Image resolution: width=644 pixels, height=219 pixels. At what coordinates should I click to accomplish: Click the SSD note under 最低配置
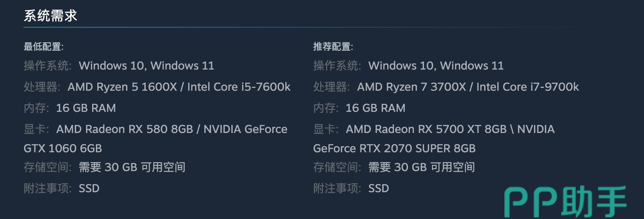[x=89, y=188]
